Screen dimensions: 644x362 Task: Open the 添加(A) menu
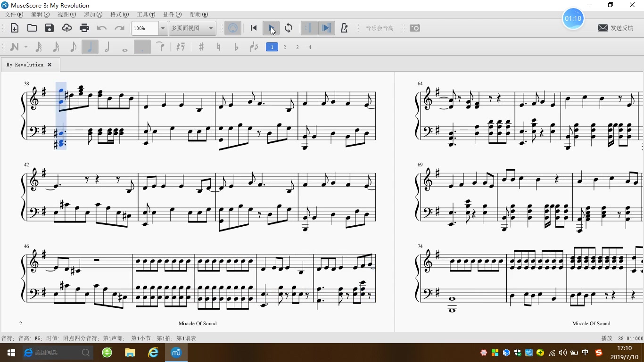tap(93, 15)
